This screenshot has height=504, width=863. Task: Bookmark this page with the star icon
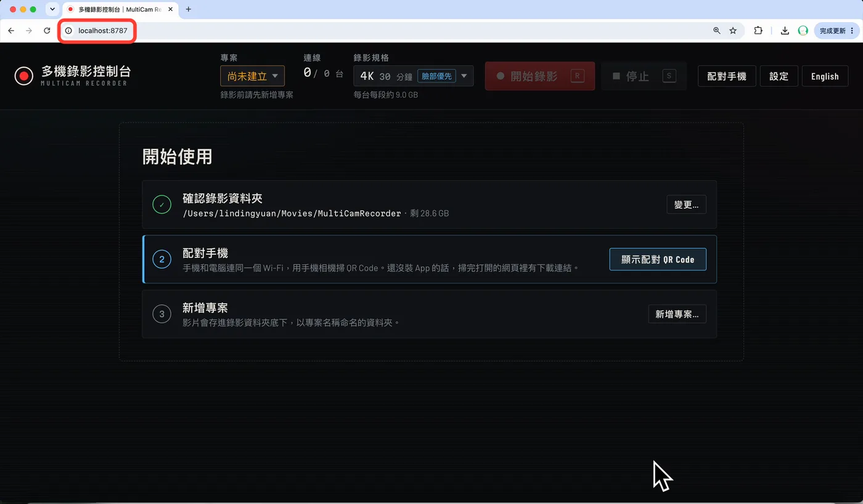(x=733, y=30)
